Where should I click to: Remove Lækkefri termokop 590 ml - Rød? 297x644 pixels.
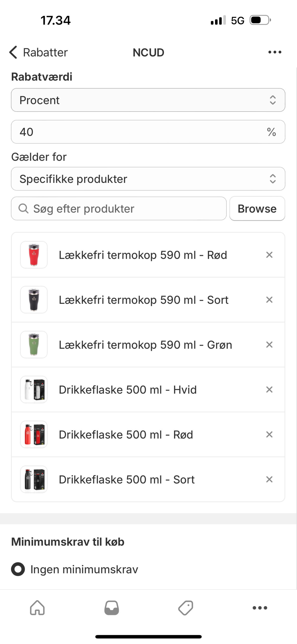coord(269,255)
